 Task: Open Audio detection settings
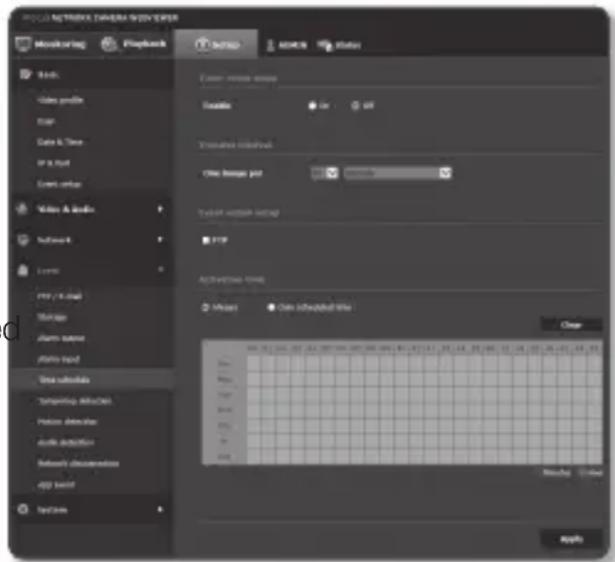[66, 442]
